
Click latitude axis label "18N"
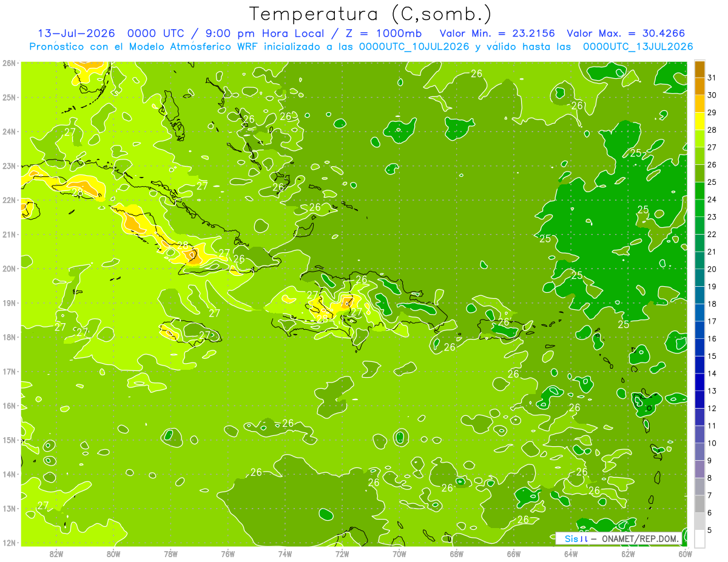tap(8, 337)
